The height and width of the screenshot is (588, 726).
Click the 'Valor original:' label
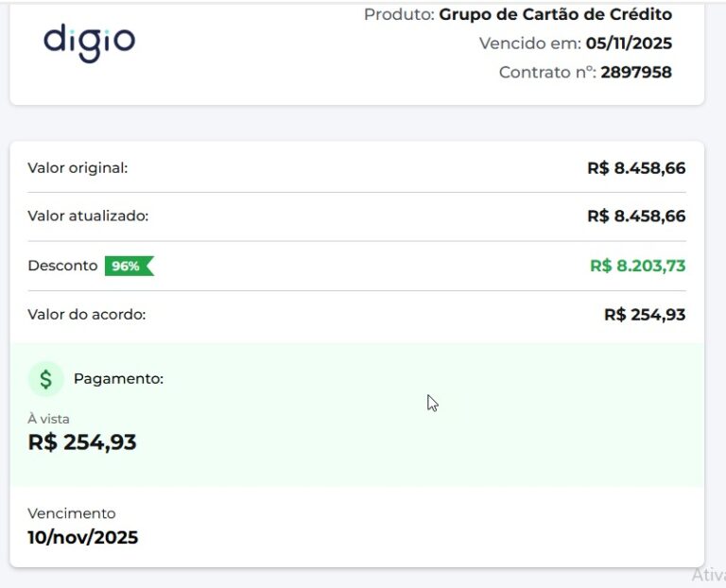[x=78, y=167]
